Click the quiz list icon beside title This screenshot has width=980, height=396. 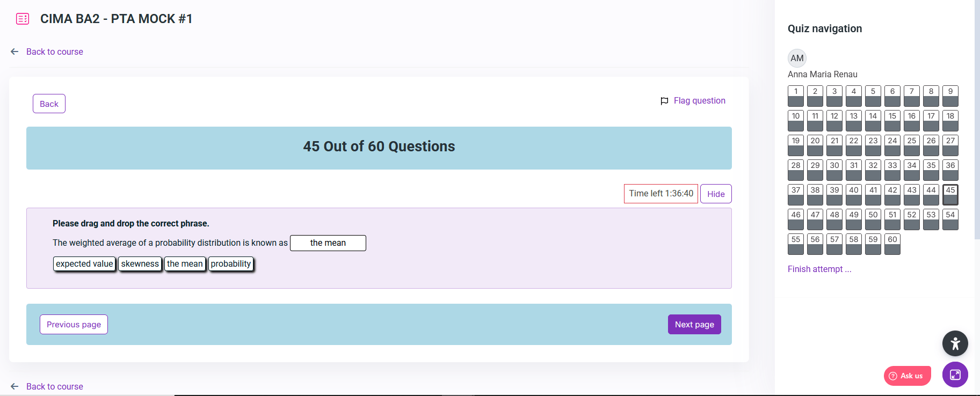click(x=23, y=19)
